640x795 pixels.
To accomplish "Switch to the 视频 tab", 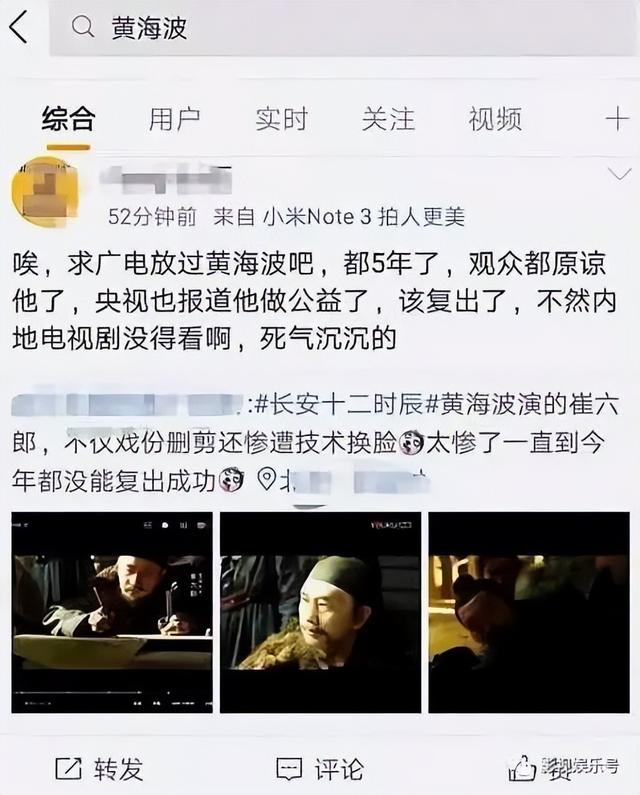I will pos(495,120).
